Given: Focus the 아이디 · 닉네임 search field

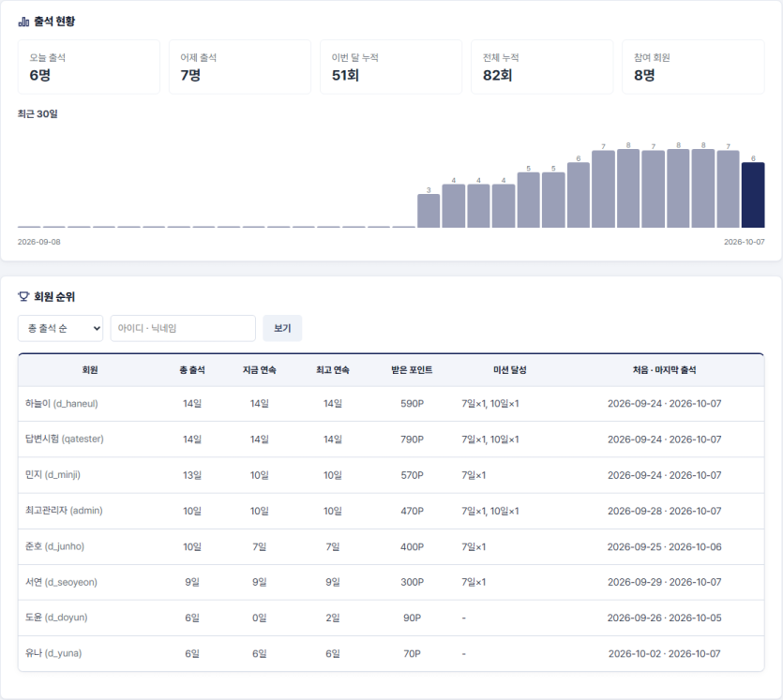Looking at the screenshot, I should pyautogui.click(x=183, y=328).
